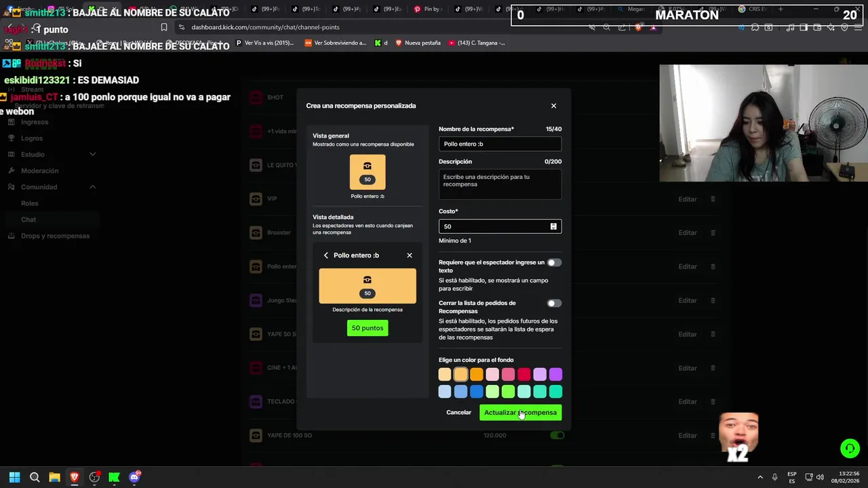This screenshot has width=868, height=488.
Task: Click the green 50 puntos button
Action: click(368, 328)
